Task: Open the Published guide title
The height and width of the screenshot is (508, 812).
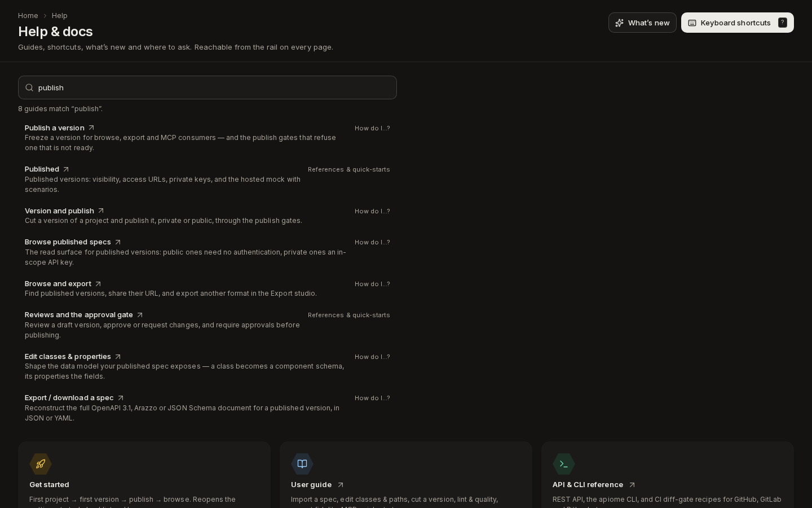Action: coord(42,169)
